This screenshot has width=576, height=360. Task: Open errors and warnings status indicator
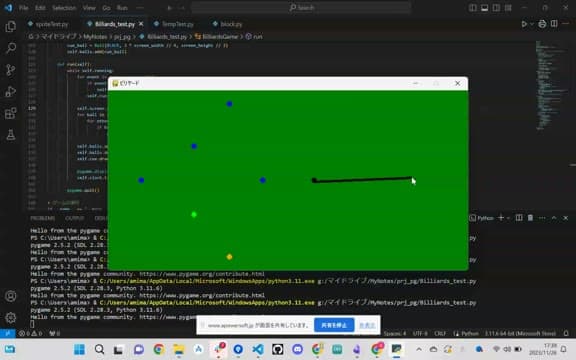click(x=30, y=334)
